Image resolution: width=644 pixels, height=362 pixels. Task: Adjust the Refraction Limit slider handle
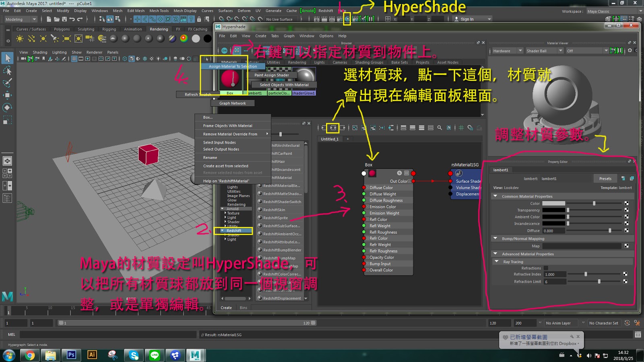point(599,282)
